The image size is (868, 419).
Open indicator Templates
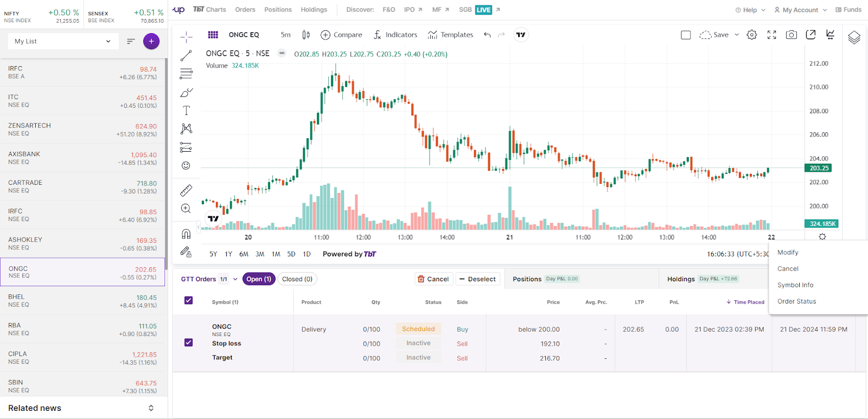click(450, 35)
